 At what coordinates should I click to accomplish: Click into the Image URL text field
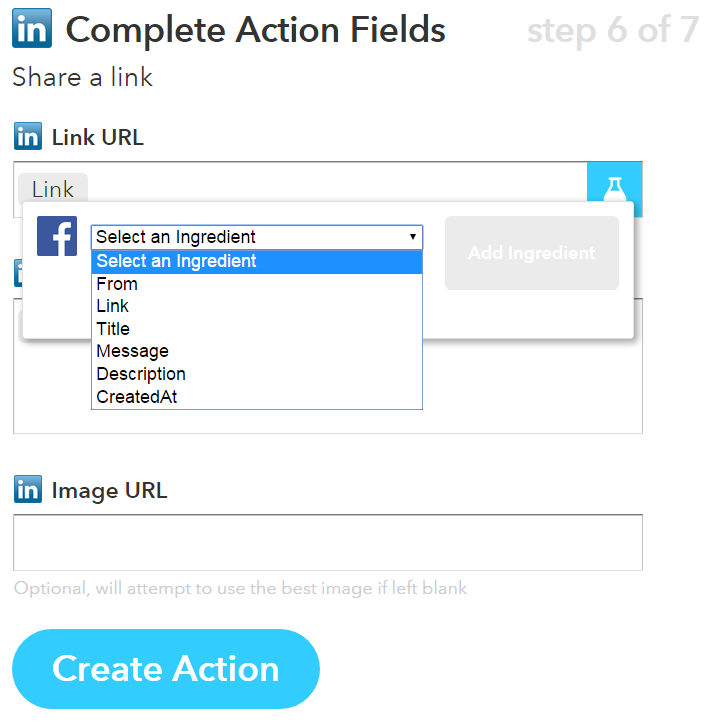[x=327, y=543]
